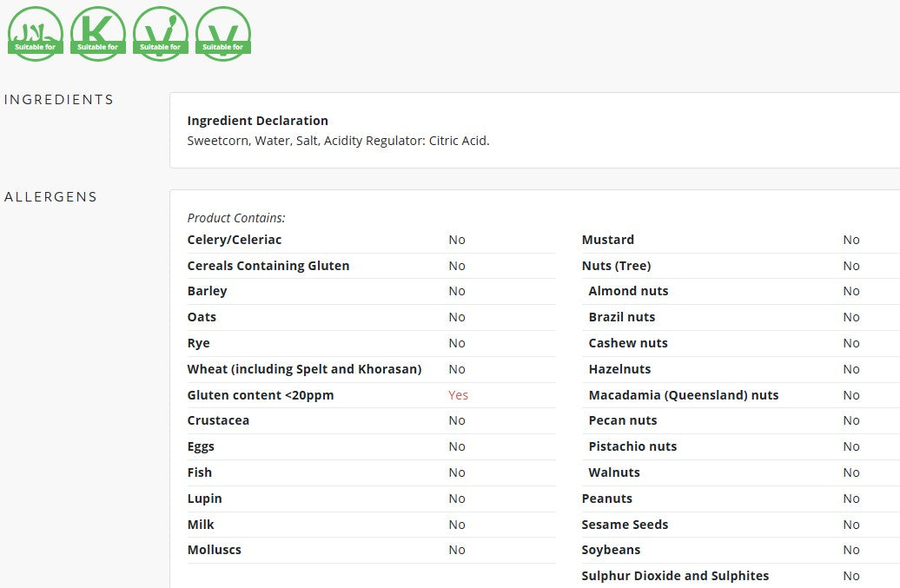Click the 'Product Contains:' label
900x588 pixels.
click(236, 218)
